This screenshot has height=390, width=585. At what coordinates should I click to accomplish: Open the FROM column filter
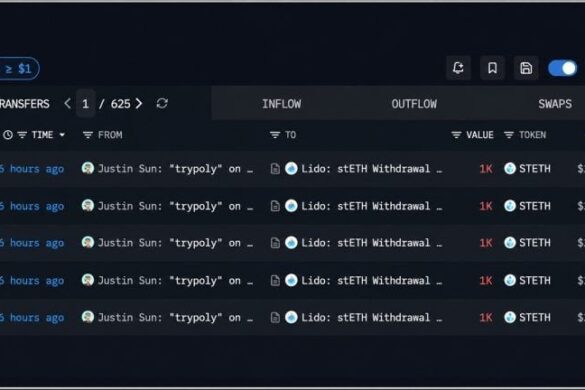click(88, 135)
